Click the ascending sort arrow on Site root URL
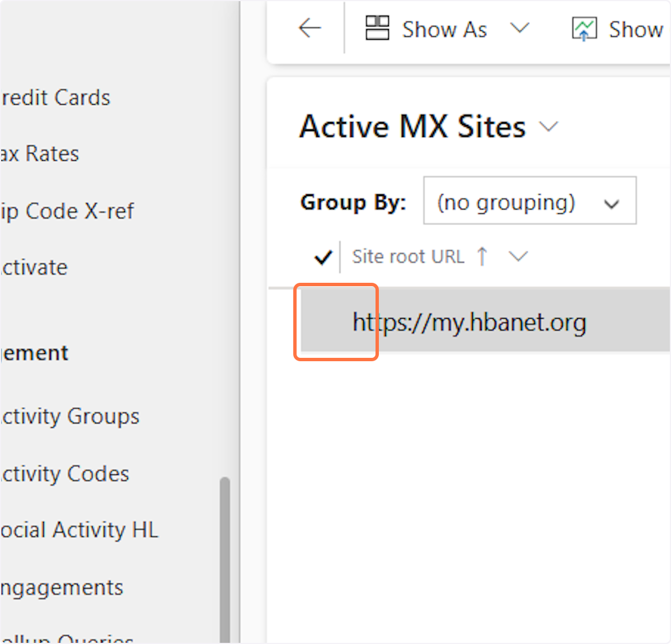This screenshot has height=644, width=671. [482, 256]
